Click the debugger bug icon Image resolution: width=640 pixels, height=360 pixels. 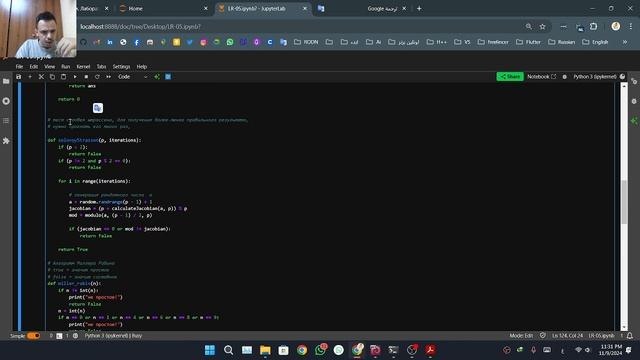tap(564, 77)
